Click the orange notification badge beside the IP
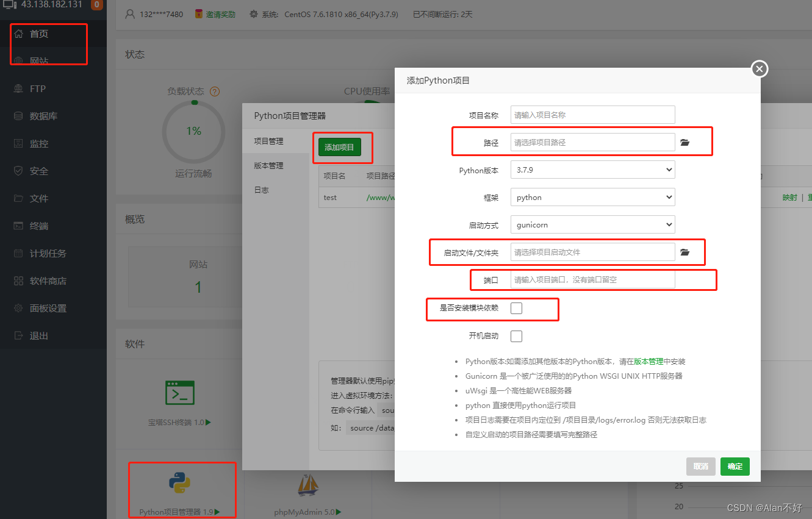 96,5
